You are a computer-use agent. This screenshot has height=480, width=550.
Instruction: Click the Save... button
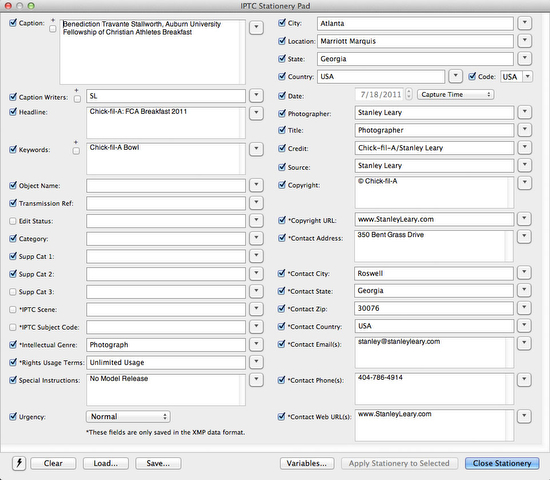pyautogui.click(x=158, y=464)
